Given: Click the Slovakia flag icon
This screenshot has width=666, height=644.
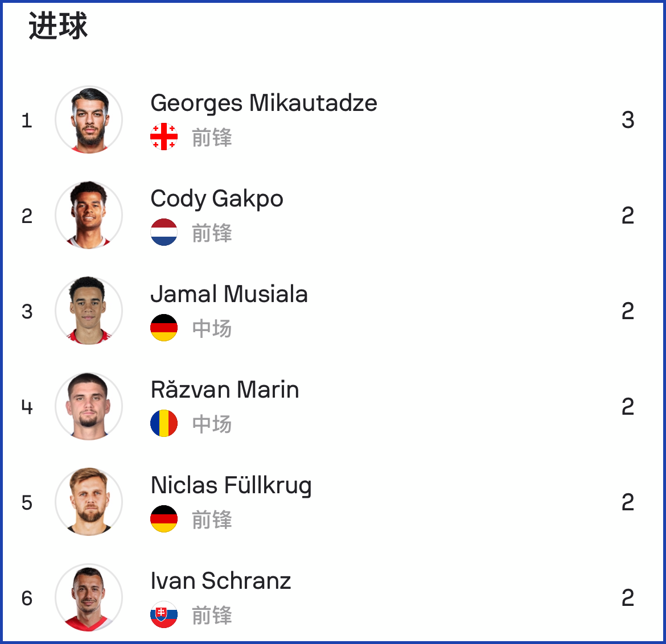Looking at the screenshot, I should click(x=164, y=614).
